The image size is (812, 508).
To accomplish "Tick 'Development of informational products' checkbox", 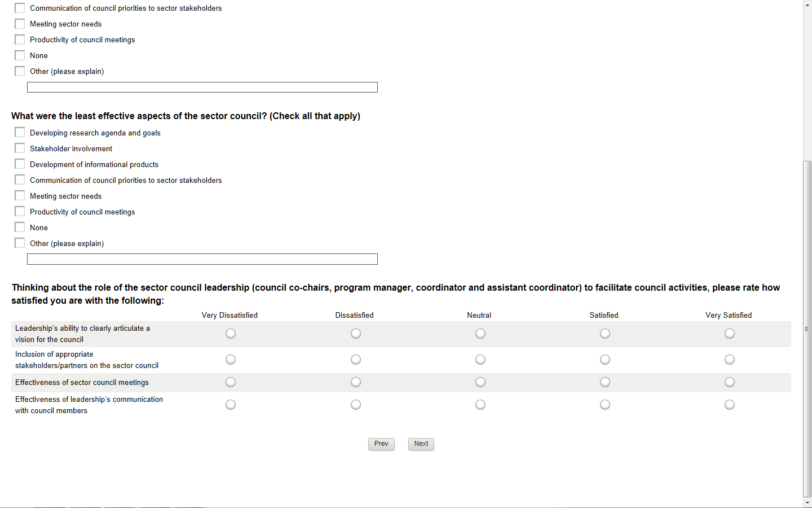I will coord(20,164).
